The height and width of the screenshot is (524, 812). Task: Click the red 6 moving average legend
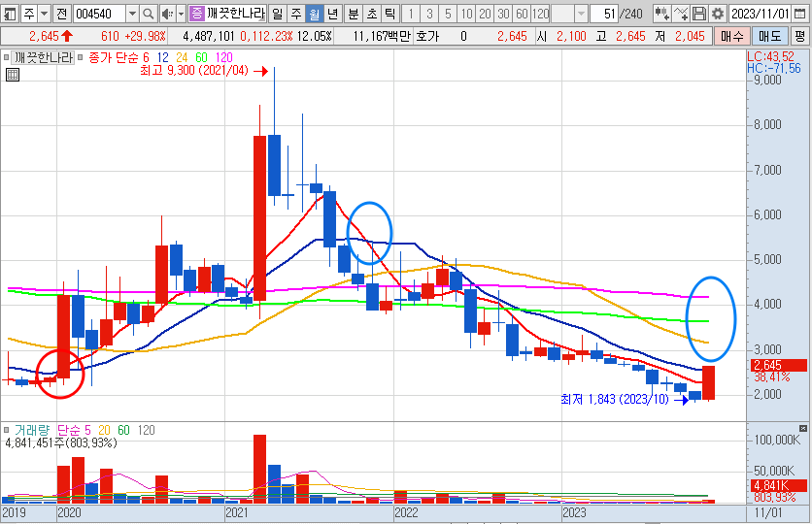(x=146, y=57)
